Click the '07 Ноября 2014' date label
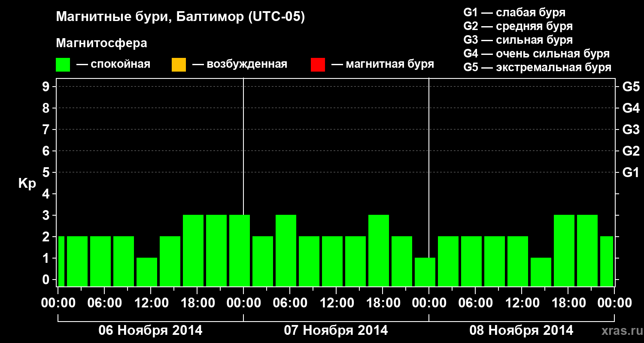 point(336,330)
